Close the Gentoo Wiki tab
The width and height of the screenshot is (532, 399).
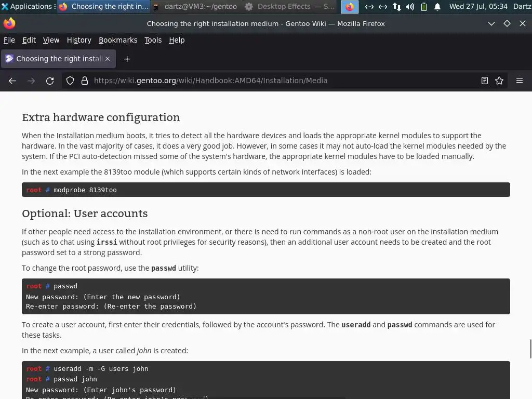(108, 59)
